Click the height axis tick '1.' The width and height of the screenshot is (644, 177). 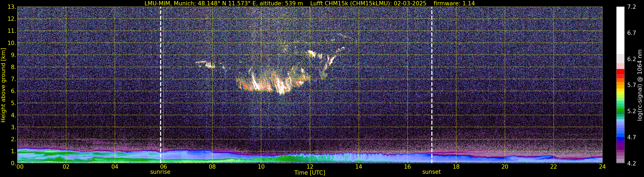click(x=13, y=151)
